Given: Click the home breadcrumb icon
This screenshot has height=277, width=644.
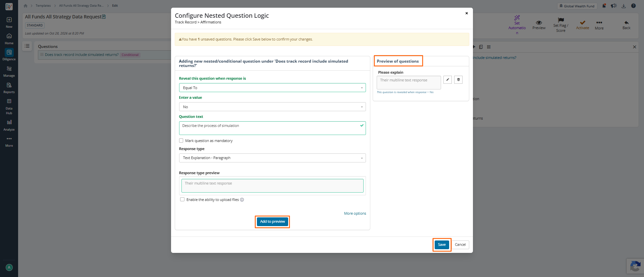Looking at the screenshot, I should coord(25,6).
